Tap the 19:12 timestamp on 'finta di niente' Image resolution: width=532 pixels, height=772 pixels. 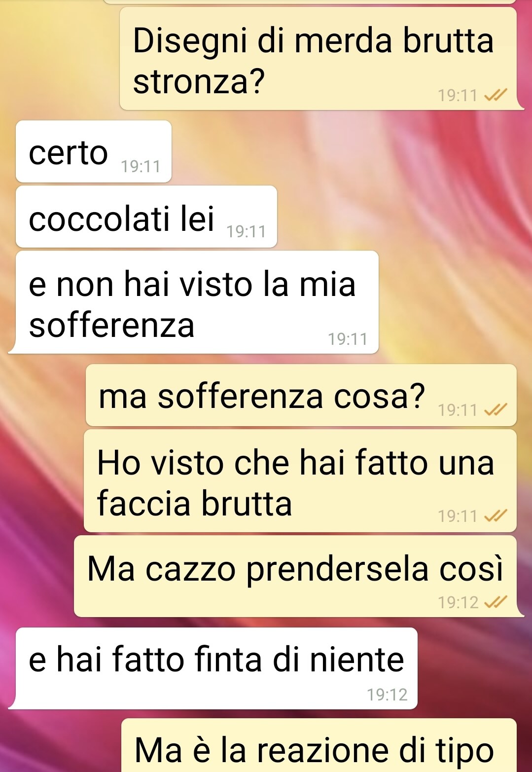coord(388,695)
